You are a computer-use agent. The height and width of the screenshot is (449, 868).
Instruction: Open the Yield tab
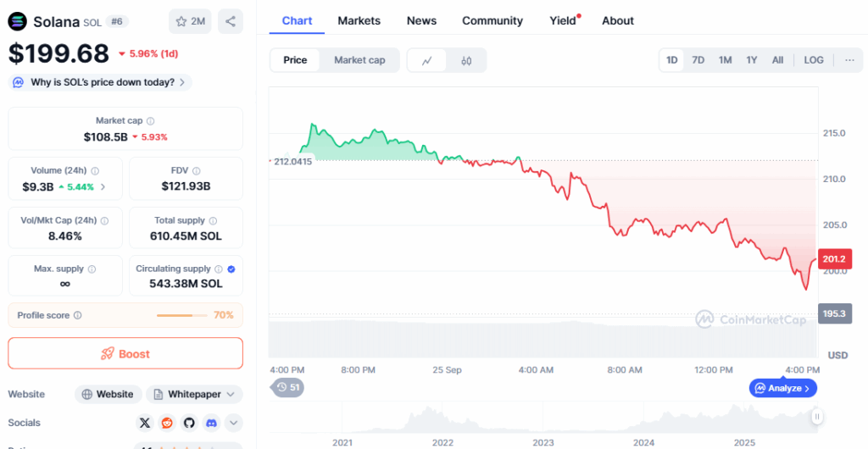click(563, 21)
